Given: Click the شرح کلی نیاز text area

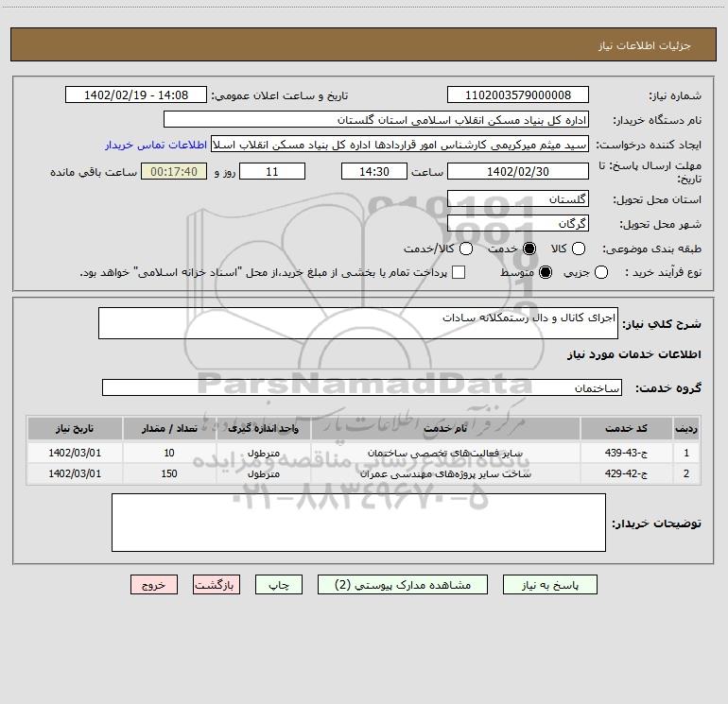Looking at the screenshot, I should pyautogui.click(x=358, y=323).
